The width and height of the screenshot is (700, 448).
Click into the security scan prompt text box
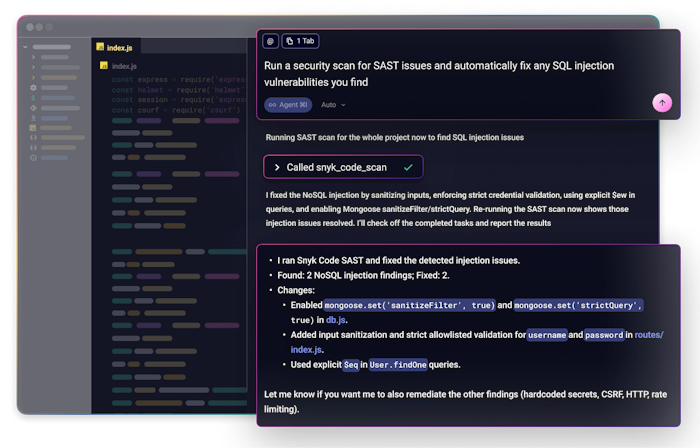coord(439,74)
